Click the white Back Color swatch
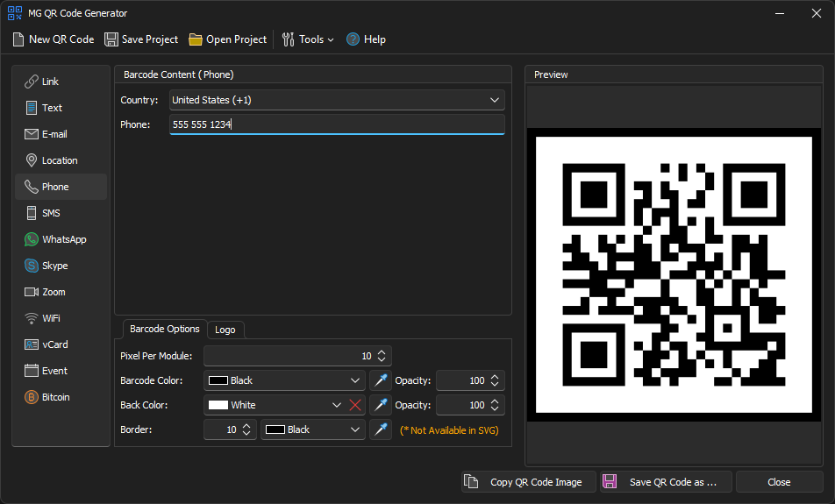The height and width of the screenshot is (504, 835). point(218,405)
